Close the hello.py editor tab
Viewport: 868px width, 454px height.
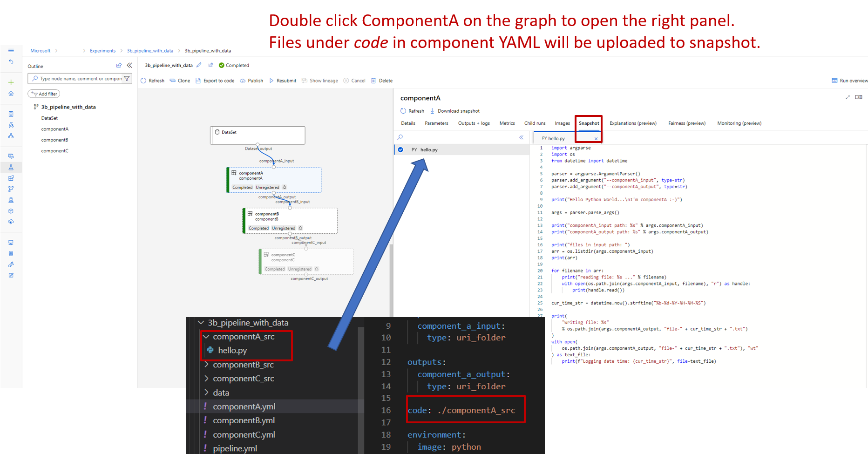coord(596,139)
